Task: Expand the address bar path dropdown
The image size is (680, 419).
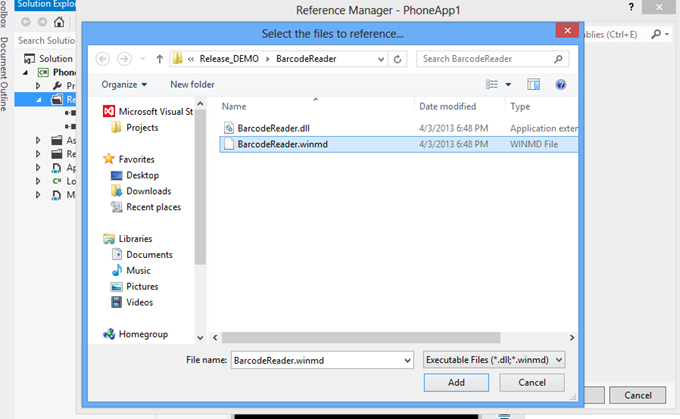Action: point(381,59)
